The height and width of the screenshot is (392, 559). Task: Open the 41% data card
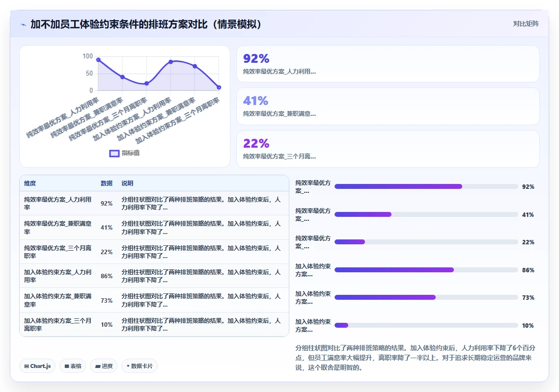[388, 106]
